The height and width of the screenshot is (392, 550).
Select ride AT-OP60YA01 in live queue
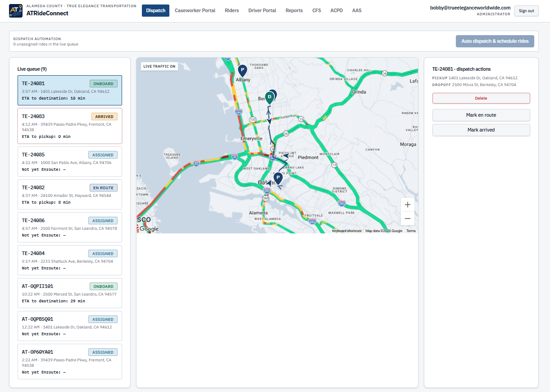coord(70,362)
